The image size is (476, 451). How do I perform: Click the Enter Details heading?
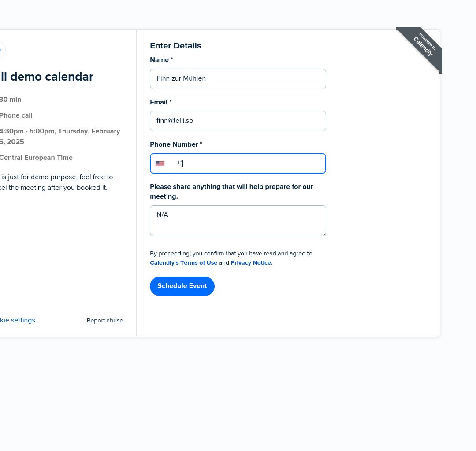(175, 46)
